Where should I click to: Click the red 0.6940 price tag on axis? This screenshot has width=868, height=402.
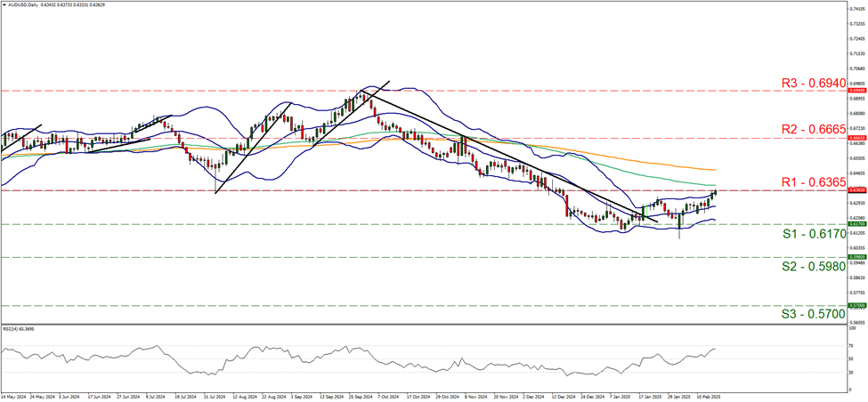[x=853, y=91]
